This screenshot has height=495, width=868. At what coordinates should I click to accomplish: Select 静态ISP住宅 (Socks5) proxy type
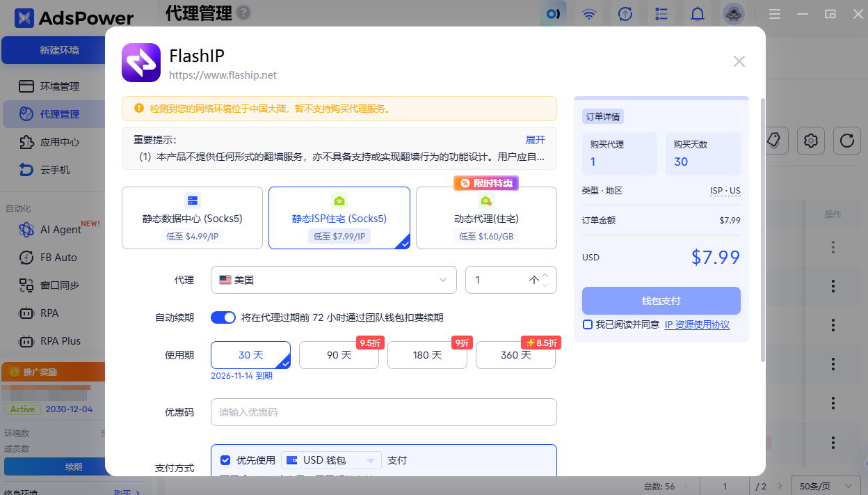[339, 218]
